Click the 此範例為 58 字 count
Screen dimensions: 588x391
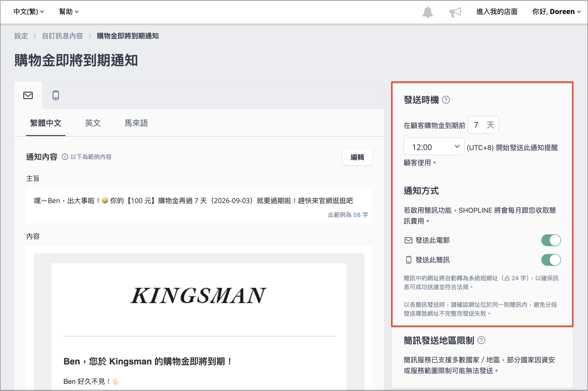(348, 215)
